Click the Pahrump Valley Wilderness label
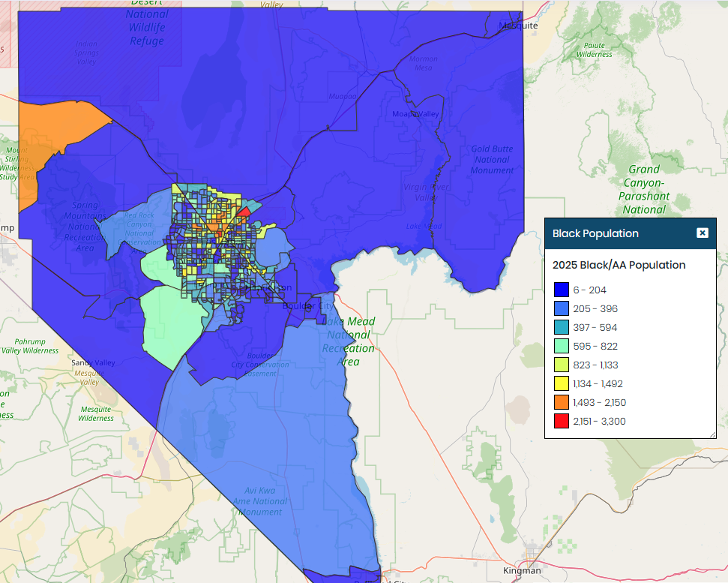This screenshot has width=728, height=583. click(30, 346)
